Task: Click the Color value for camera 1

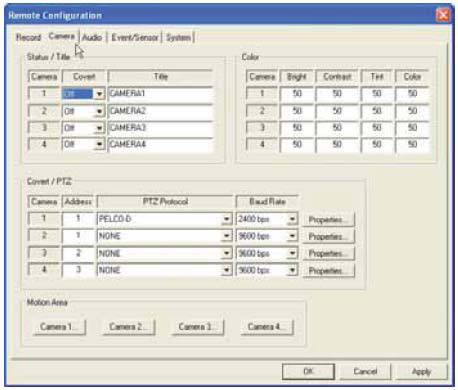Action: pyautogui.click(x=412, y=94)
